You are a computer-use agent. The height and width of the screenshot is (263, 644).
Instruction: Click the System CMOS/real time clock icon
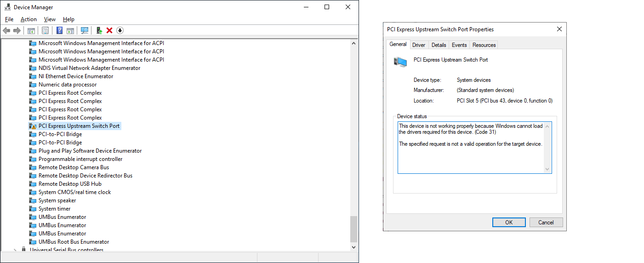tap(33, 192)
